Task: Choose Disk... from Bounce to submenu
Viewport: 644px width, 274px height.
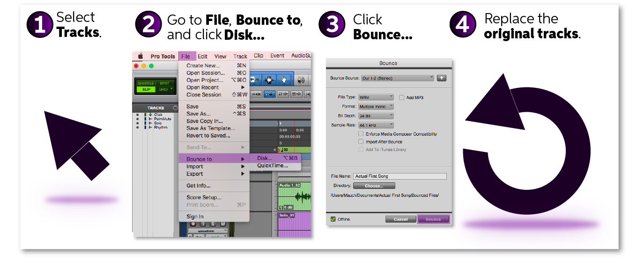Action: coord(275,158)
